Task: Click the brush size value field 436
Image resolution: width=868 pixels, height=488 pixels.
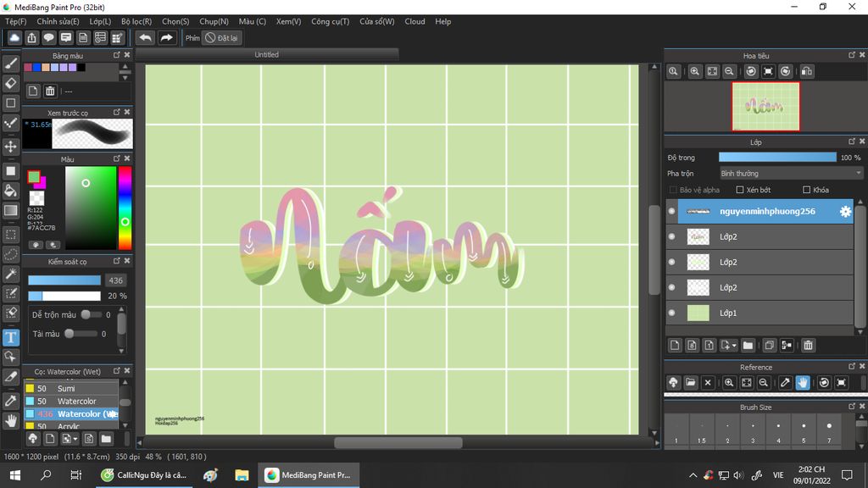Action: tap(115, 280)
